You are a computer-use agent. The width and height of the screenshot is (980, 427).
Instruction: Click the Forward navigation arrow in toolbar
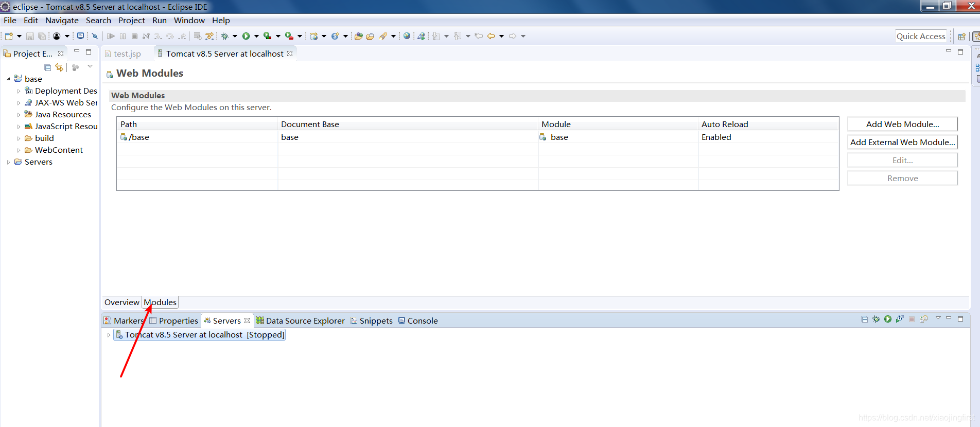[513, 36]
